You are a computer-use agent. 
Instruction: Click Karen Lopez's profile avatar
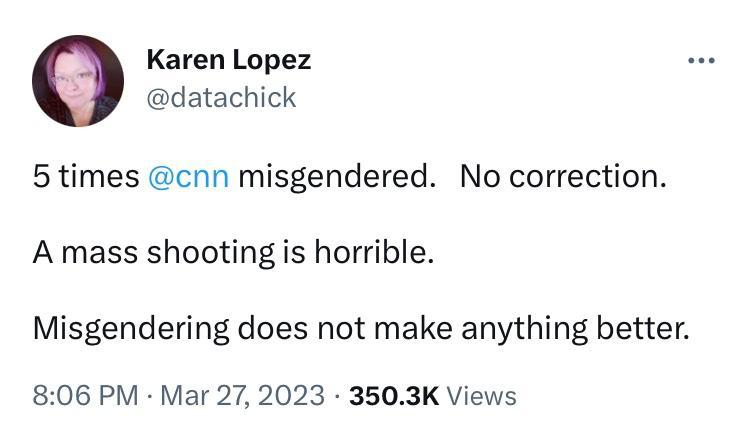pos(78,80)
